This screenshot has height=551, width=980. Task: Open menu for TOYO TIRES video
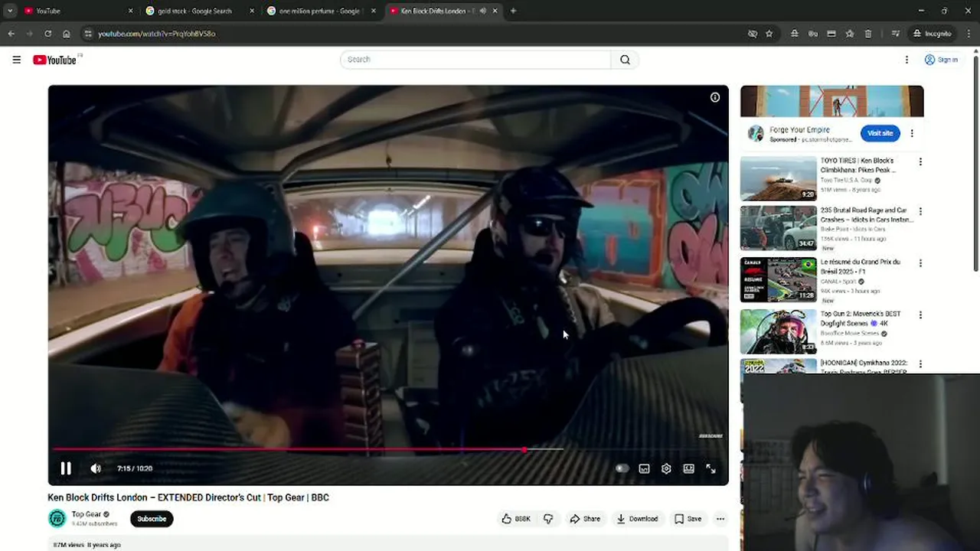[920, 161]
